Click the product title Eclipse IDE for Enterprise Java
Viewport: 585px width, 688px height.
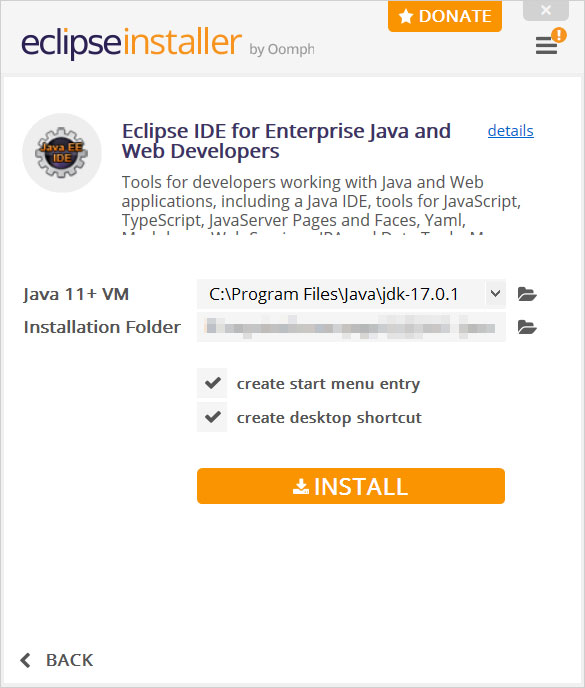coord(286,141)
